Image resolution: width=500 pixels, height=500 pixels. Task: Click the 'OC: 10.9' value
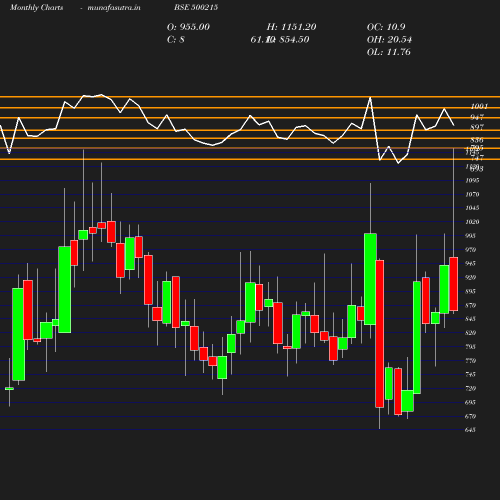click(386, 27)
